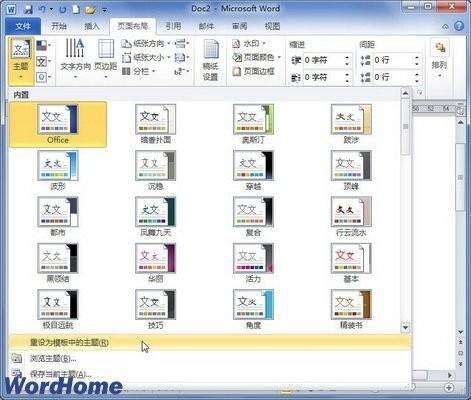Choose 浏览主题(B)... menu entry
The image size is (471, 400).
210,359
